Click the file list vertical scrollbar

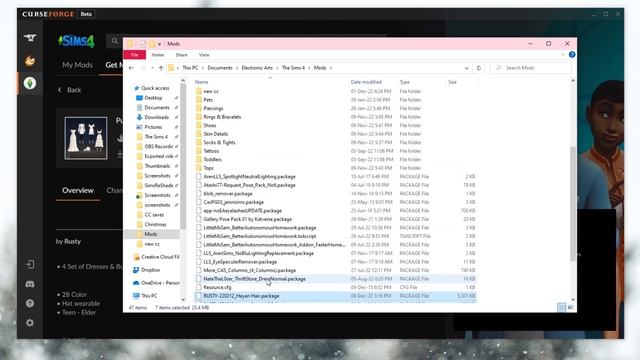(x=573, y=204)
